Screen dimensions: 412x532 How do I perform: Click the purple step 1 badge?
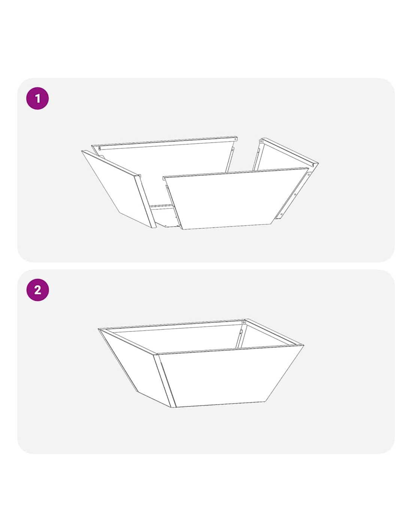click(x=37, y=98)
